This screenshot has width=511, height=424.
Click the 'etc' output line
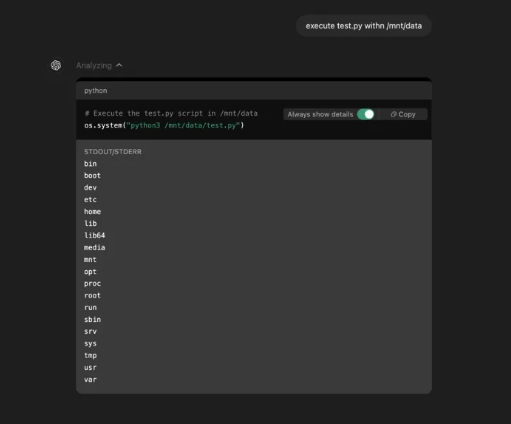pyautogui.click(x=90, y=200)
